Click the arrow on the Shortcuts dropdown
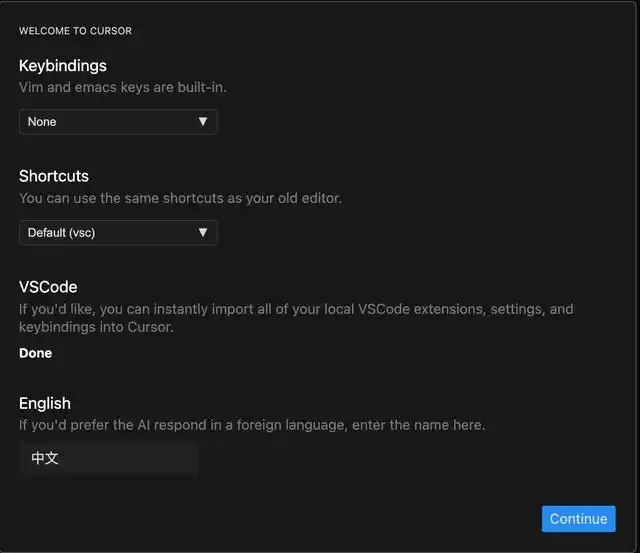Screen dimensions: 640x553 pyautogui.click(x=203, y=233)
